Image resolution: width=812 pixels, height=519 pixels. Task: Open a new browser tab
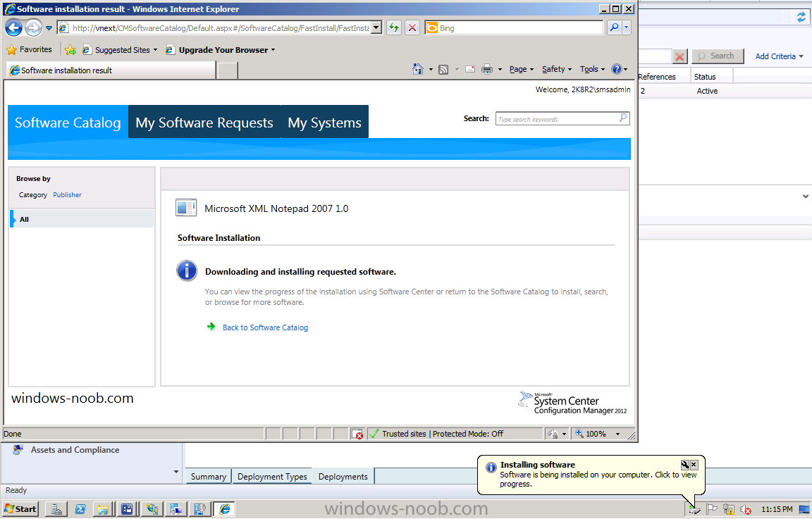(x=228, y=70)
